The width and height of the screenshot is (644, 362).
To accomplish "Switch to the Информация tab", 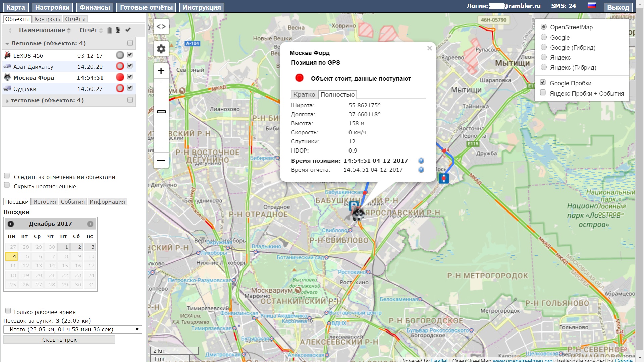I will tap(107, 202).
